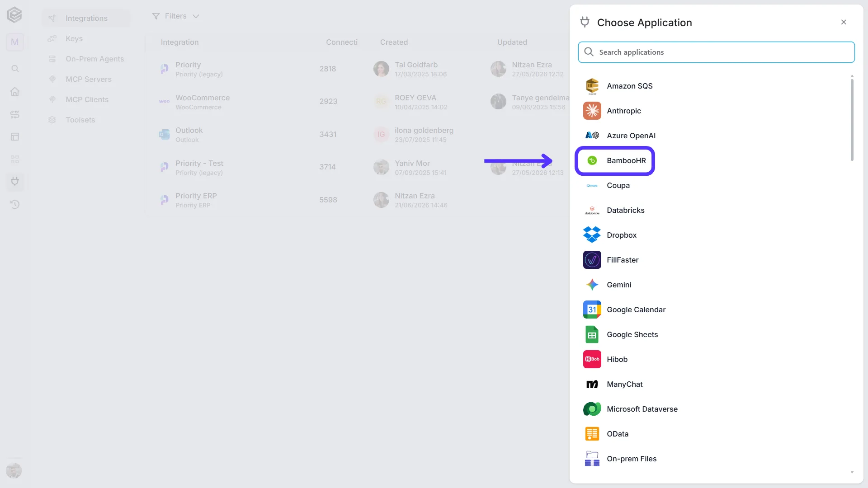
Task: Pick the OData icon
Action: (x=592, y=434)
